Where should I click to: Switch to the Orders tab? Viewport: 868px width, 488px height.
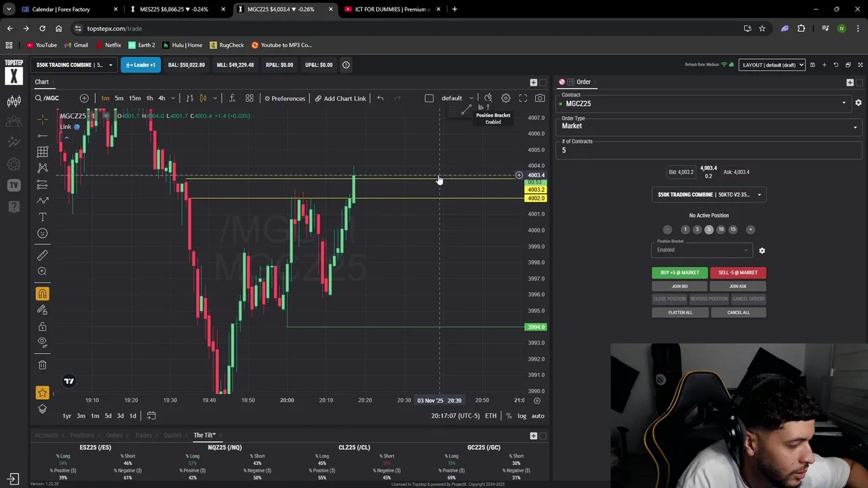[114, 435]
